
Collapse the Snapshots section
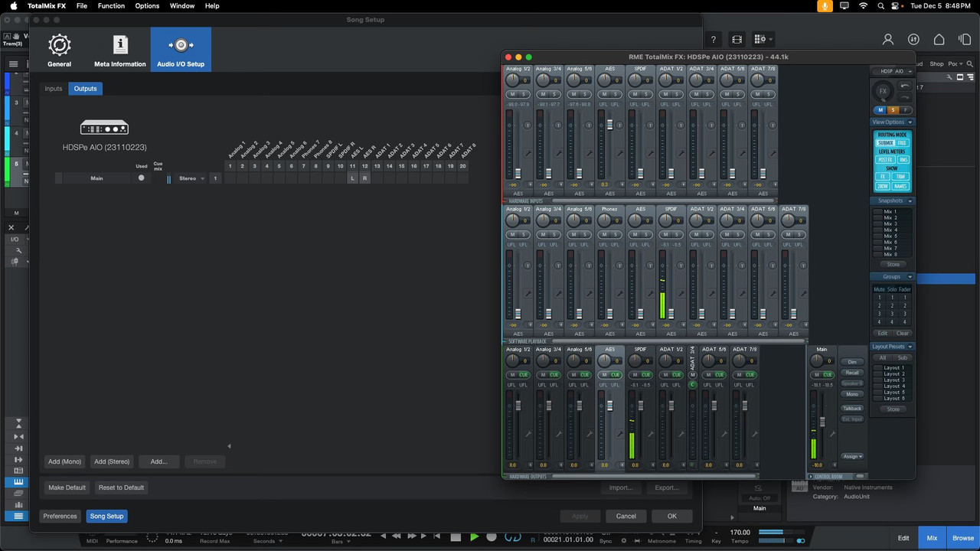coord(910,201)
